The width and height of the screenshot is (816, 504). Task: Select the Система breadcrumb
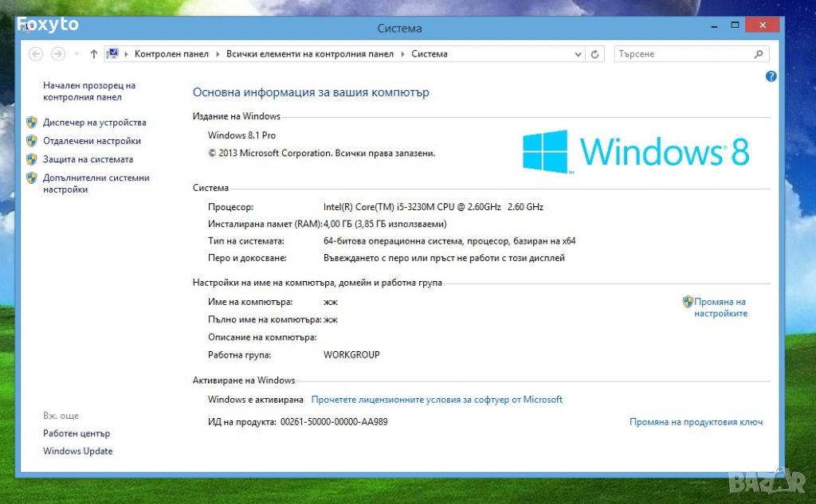(x=430, y=54)
